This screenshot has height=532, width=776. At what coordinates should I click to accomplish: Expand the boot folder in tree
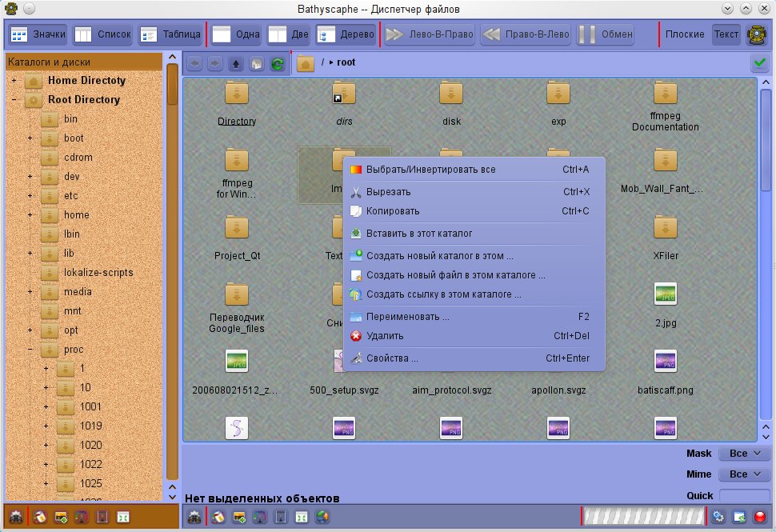[30, 138]
